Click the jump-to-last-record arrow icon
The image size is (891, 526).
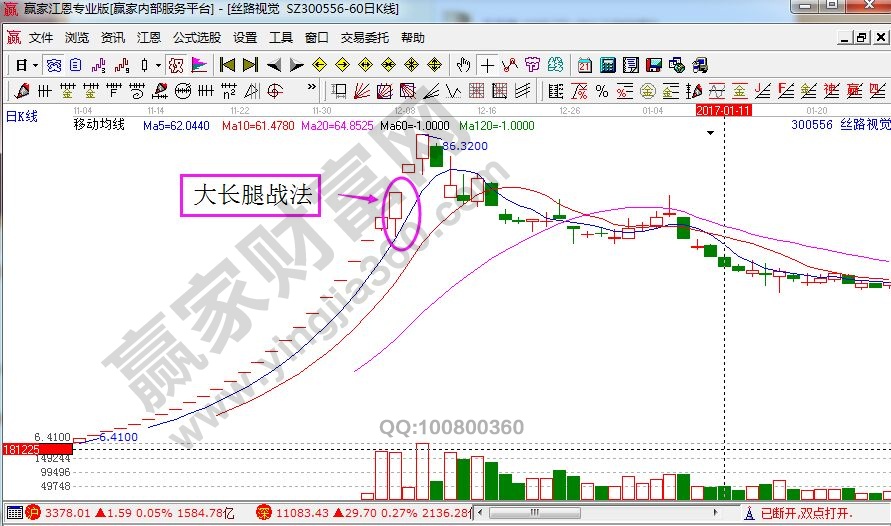[250, 65]
